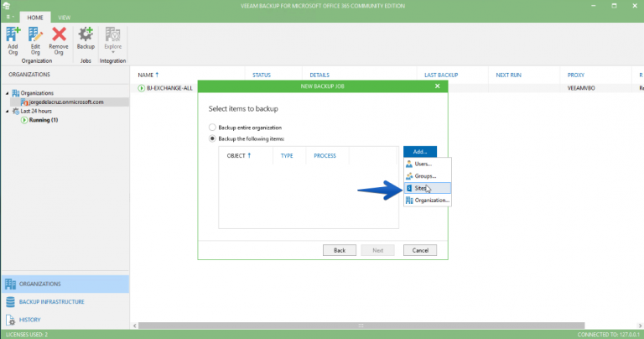Click the Back button in dialog

340,250
